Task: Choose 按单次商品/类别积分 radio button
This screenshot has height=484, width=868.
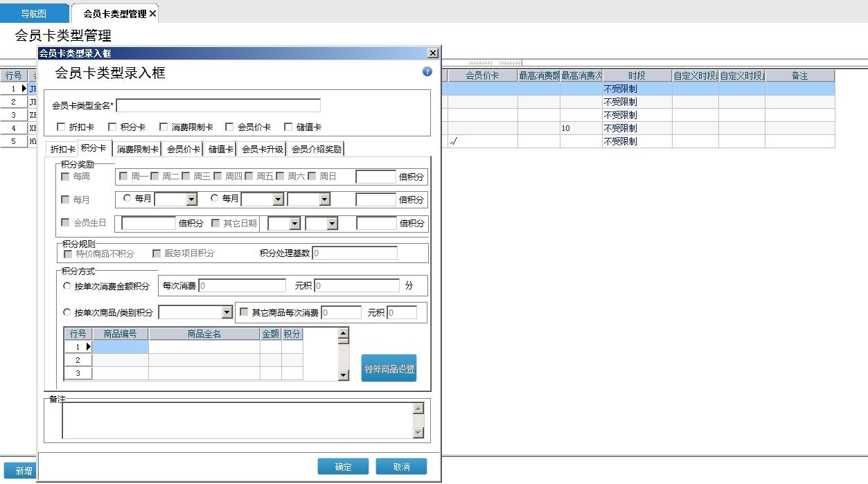Action: tap(67, 312)
